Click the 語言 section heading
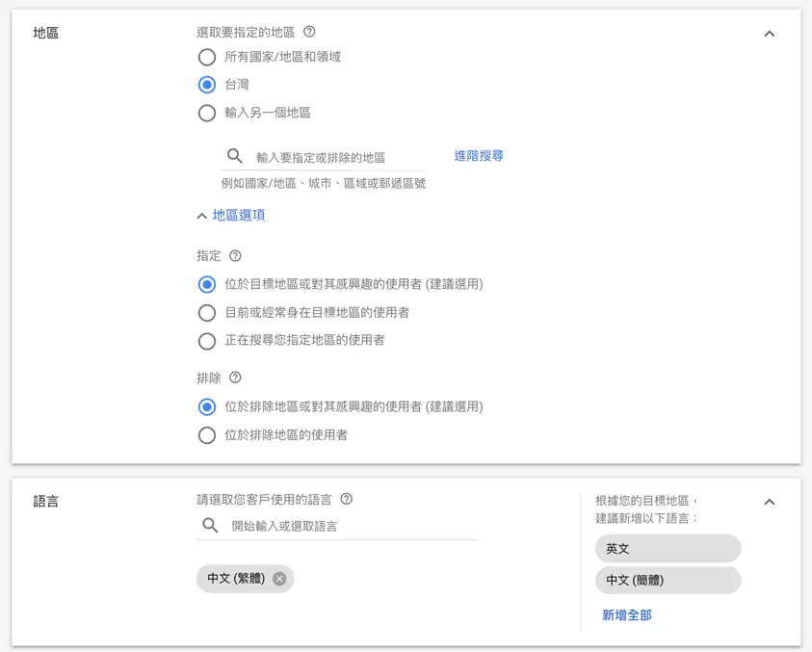Screen dimensions: 812x652 click(x=45, y=502)
